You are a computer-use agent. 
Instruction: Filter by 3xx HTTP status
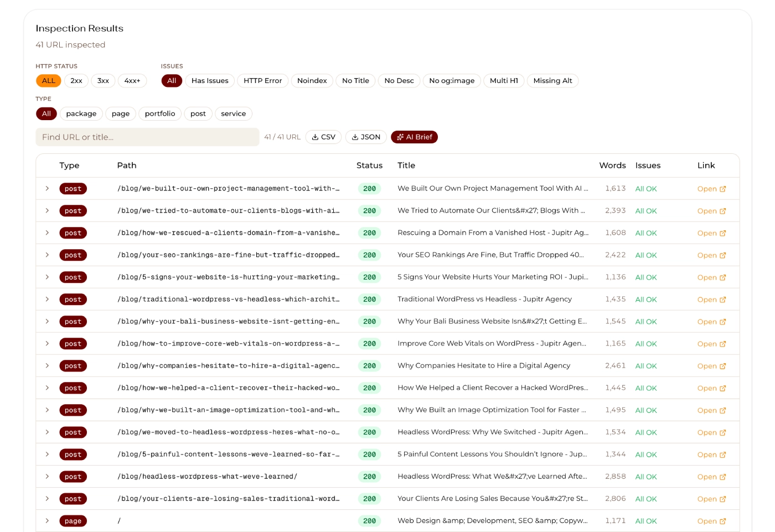pos(103,81)
